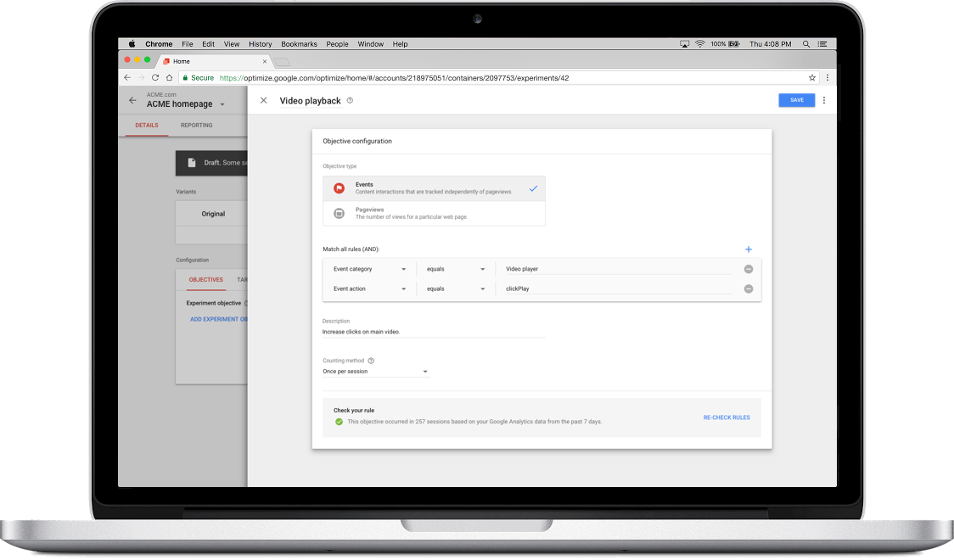Reload the page
This screenshot has height=560, width=954.
155,77
